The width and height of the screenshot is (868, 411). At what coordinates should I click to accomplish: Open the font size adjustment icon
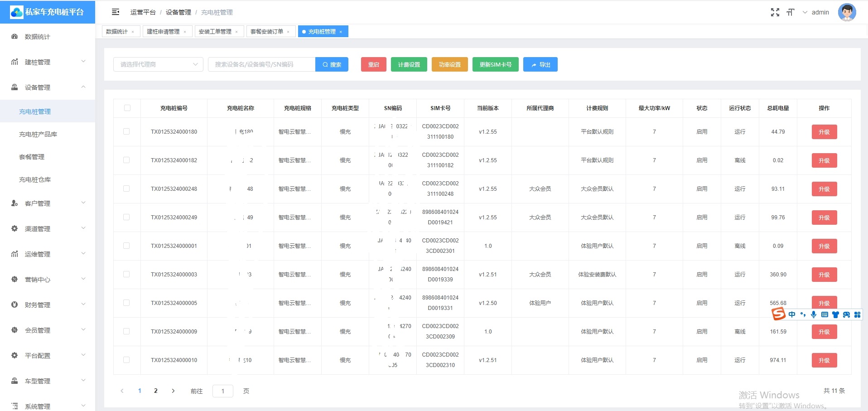pos(791,12)
